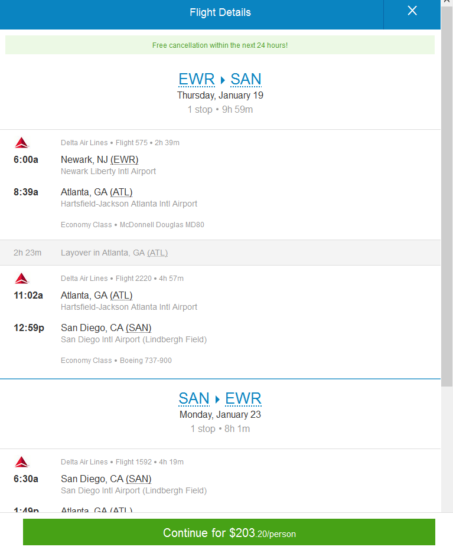Click the Delta logo for Flight 2220
The width and height of the screenshot is (453, 550).
point(21,279)
